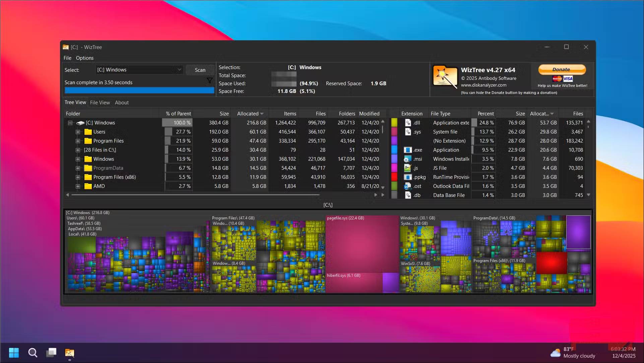The image size is (644, 363).
Task: Switch to the File View tab
Action: (100, 102)
